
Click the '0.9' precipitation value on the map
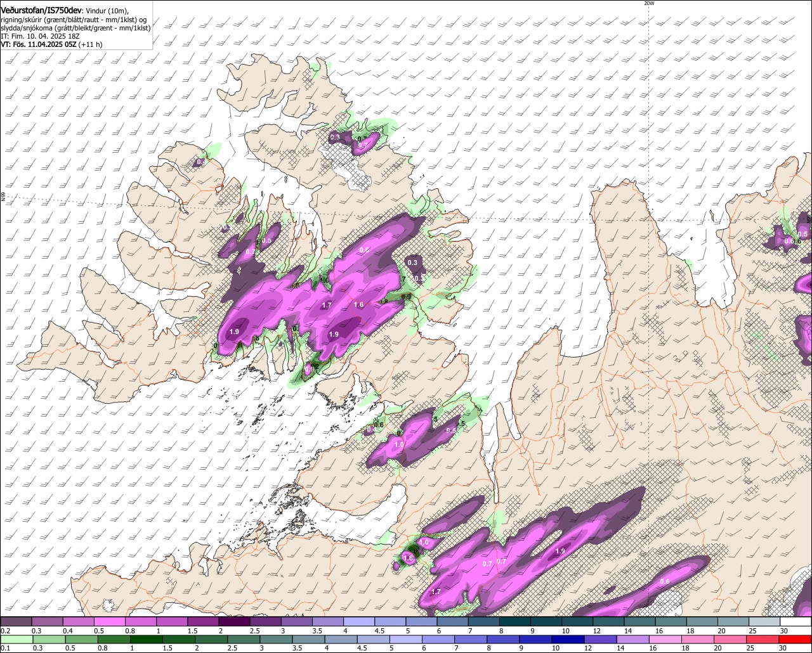coord(406,297)
